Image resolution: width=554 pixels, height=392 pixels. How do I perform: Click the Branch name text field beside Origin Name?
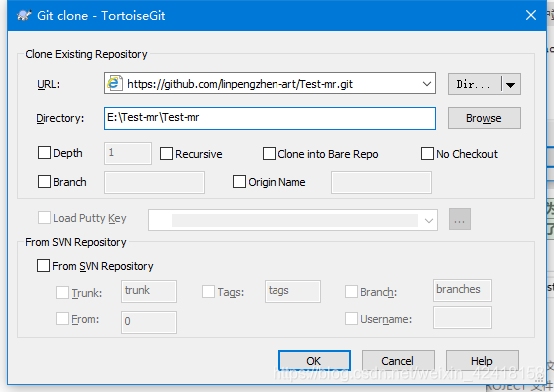click(154, 182)
